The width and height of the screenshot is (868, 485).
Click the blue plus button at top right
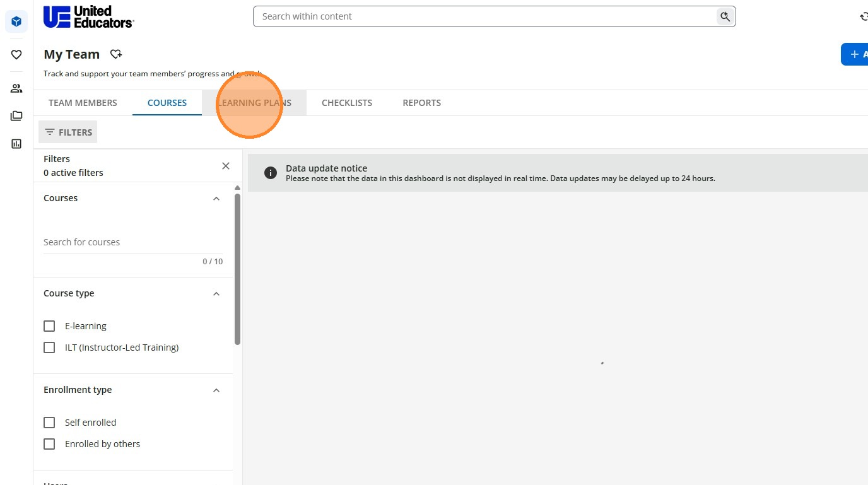[855, 54]
